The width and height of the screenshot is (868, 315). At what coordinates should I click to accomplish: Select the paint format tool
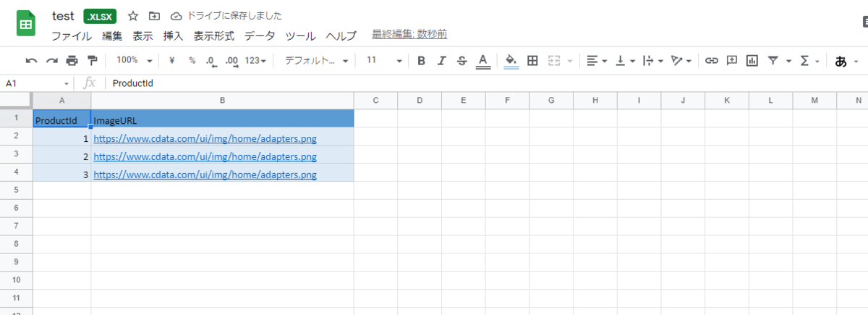click(92, 61)
